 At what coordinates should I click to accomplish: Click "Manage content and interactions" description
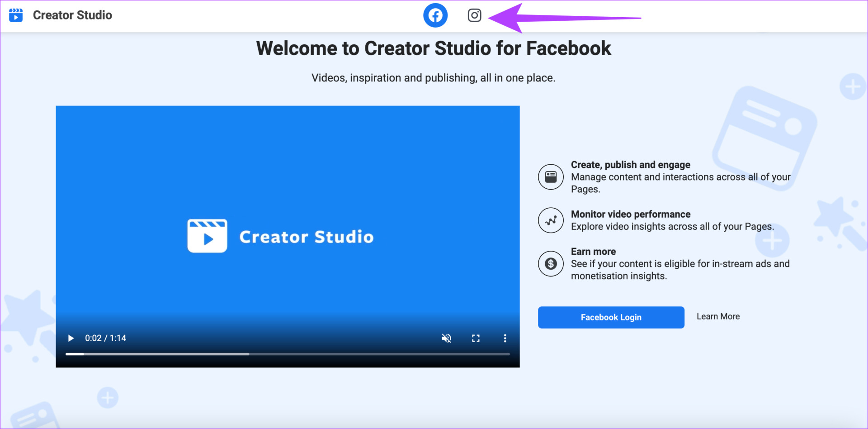(680, 183)
